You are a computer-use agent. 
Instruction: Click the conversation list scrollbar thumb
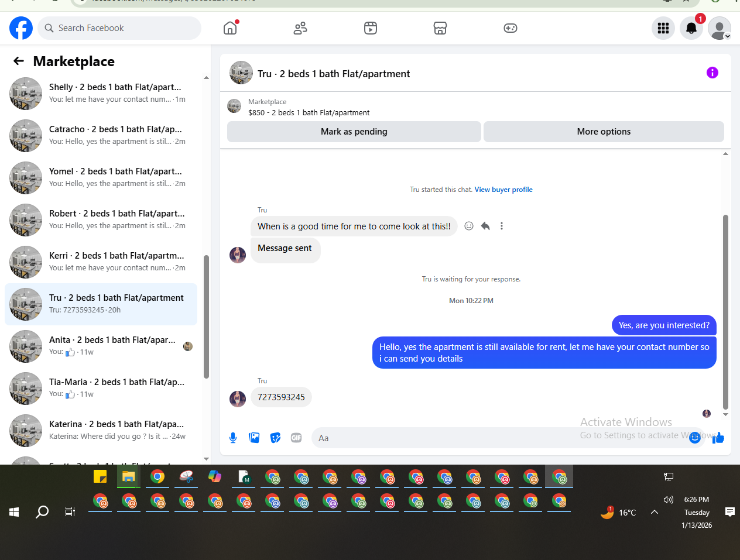[x=206, y=317]
